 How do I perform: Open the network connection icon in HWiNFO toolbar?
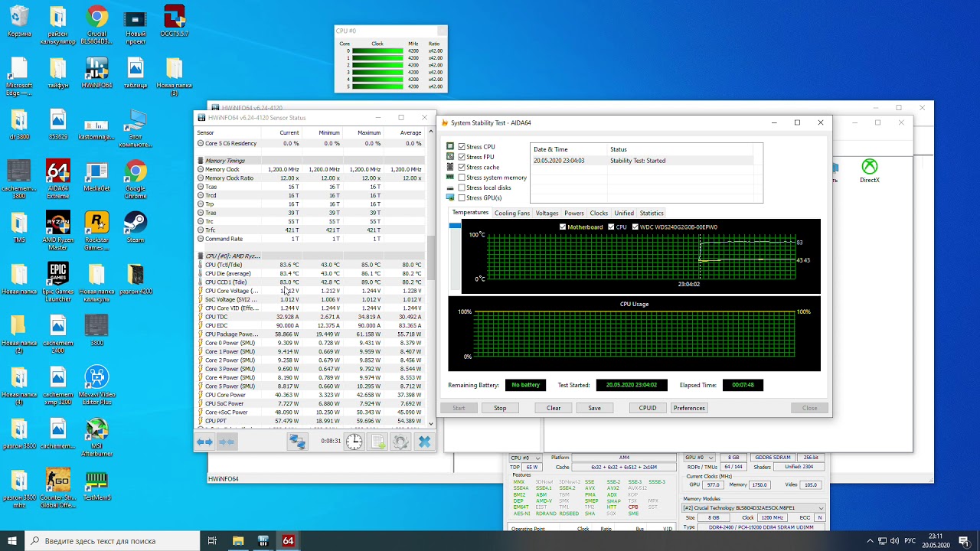[x=297, y=442]
